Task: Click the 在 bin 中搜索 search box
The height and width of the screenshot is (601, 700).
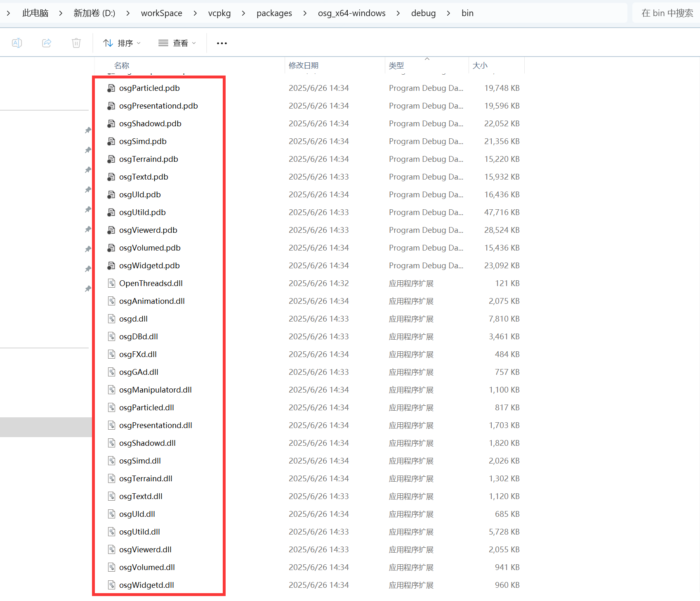Action: click(x=667, y=13)
